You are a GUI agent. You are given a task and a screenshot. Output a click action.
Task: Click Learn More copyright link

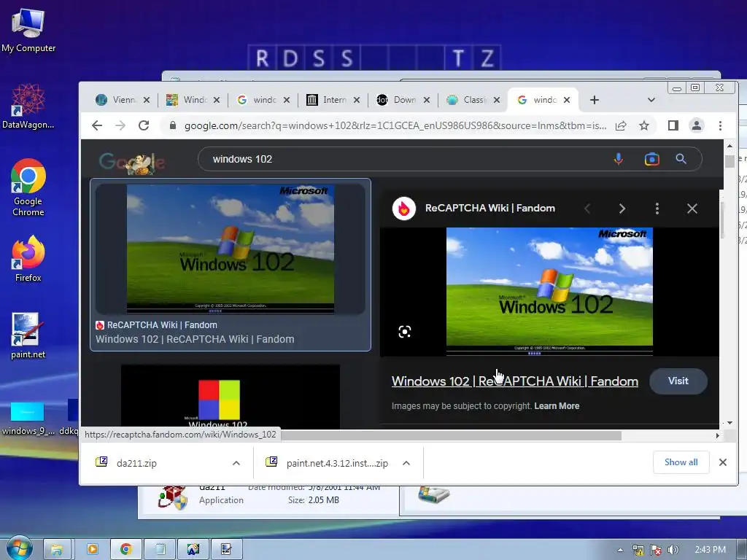pyautogui.click(x=557, y=406)
